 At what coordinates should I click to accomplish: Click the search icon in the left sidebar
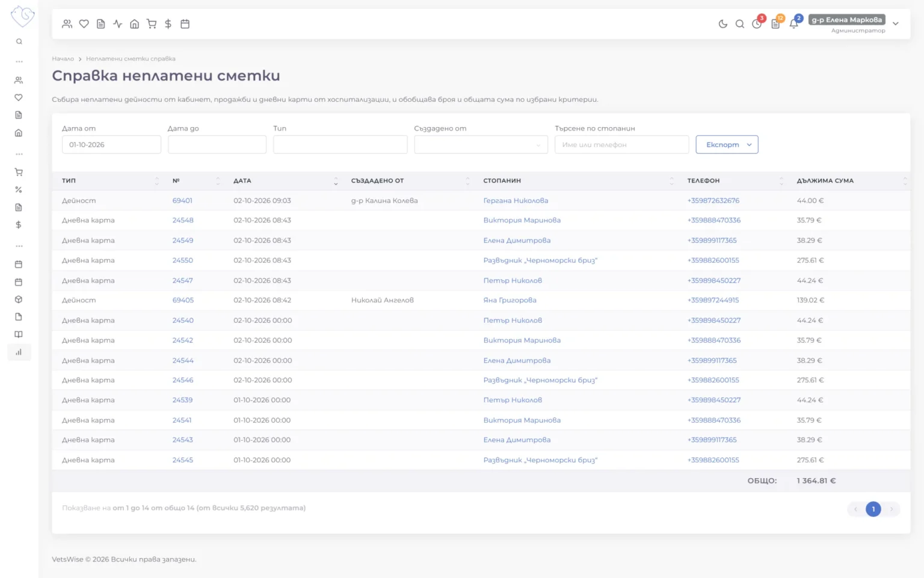(x=19, y=42)
